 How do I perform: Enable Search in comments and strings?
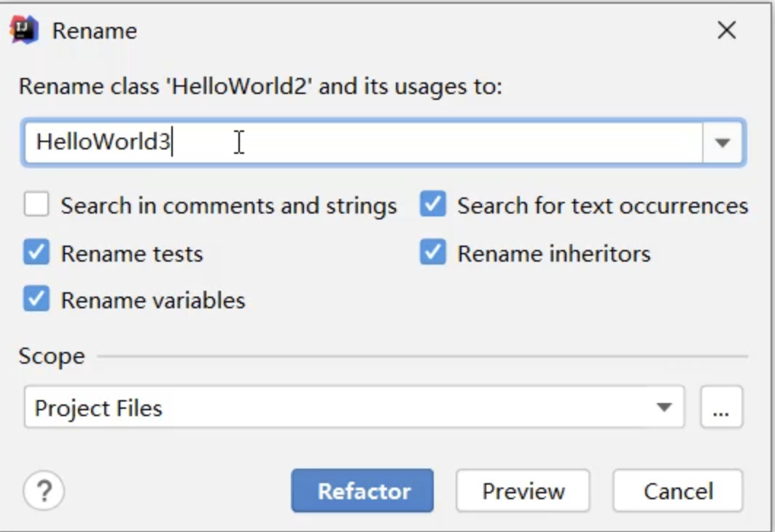coord(36,206)
